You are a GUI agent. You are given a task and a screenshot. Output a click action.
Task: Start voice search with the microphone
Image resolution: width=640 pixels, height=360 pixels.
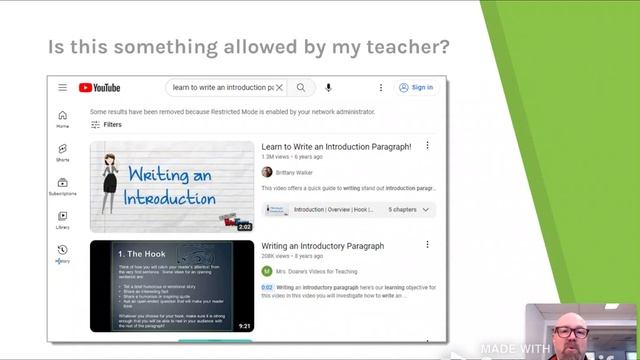tap(328, 87)
